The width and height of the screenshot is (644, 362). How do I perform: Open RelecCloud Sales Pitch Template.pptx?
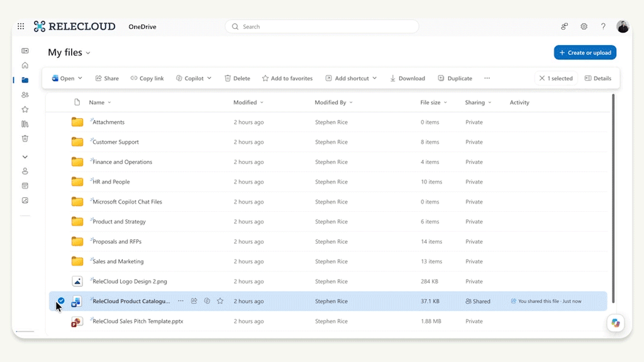138,321
